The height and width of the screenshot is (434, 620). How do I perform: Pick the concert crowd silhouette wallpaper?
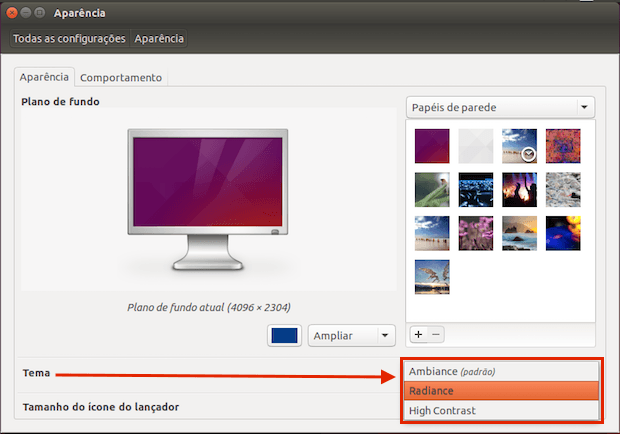[x=519, y=189]
